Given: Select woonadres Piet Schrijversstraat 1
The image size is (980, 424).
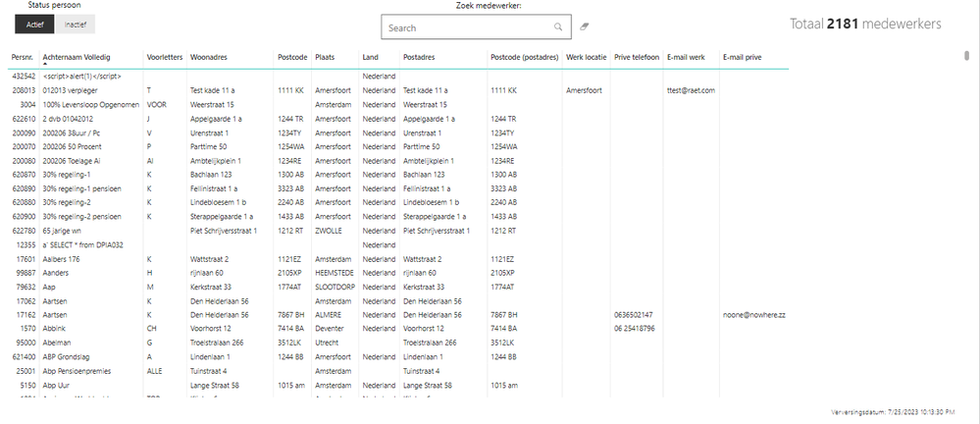Looking at the screenshot, I should point(224,231).
